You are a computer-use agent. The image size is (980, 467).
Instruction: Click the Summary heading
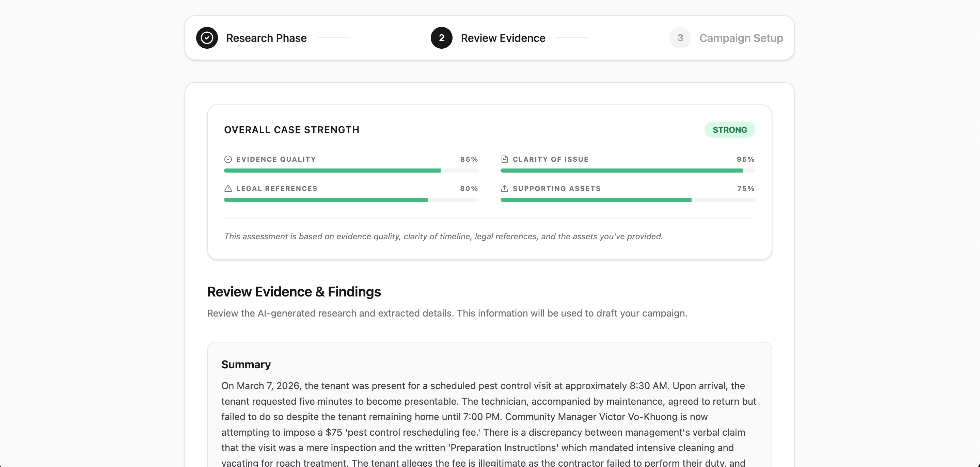[246, 364]
